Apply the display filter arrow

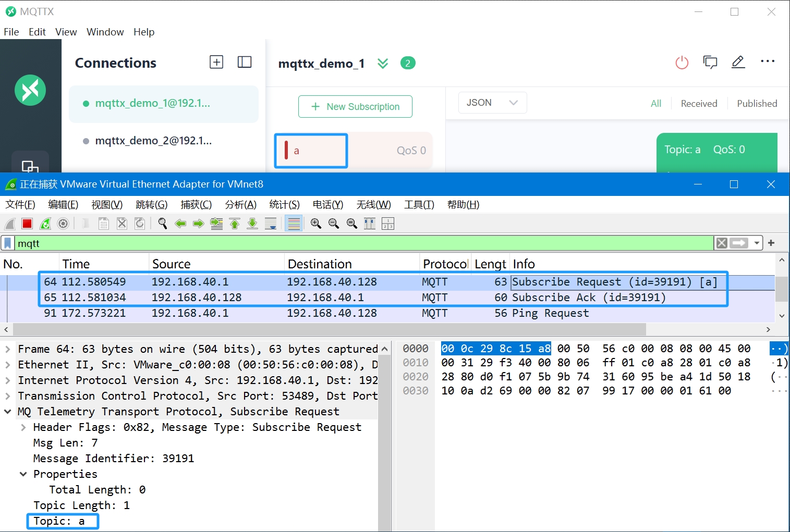tap(739, 243)
